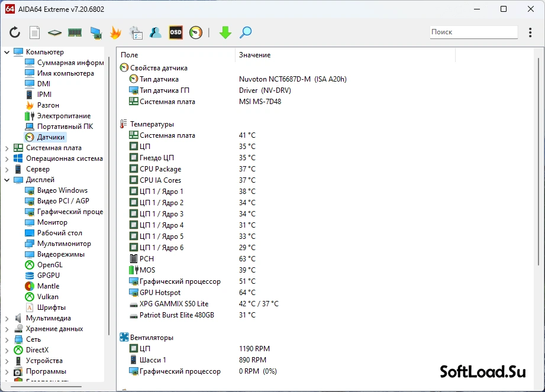This screenshot has width=545, height=392.
Task: Click the user profile toolbar icon
Action: [x=156, y=33]
